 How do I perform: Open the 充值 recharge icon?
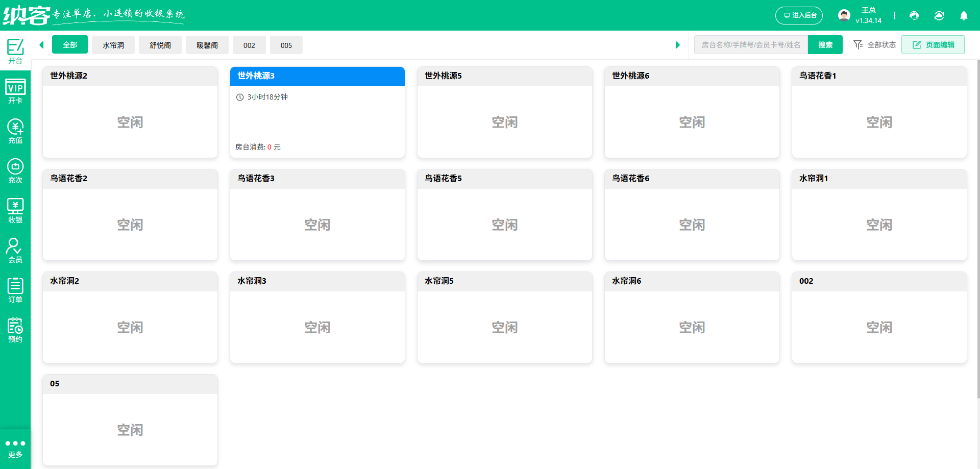[x=15, y=131]
